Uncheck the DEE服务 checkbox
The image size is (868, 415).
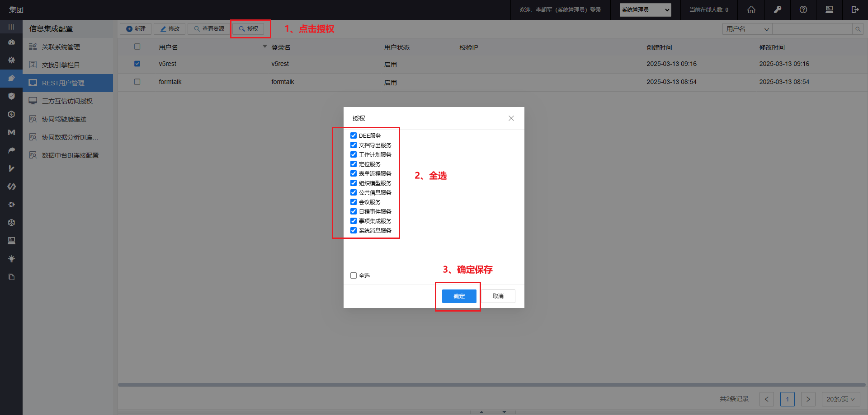click(x=354, y=135)
